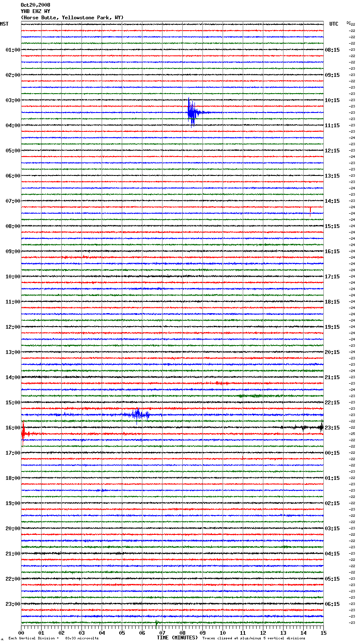Select the 07:00 MST hour label

(x=13, y=201)
